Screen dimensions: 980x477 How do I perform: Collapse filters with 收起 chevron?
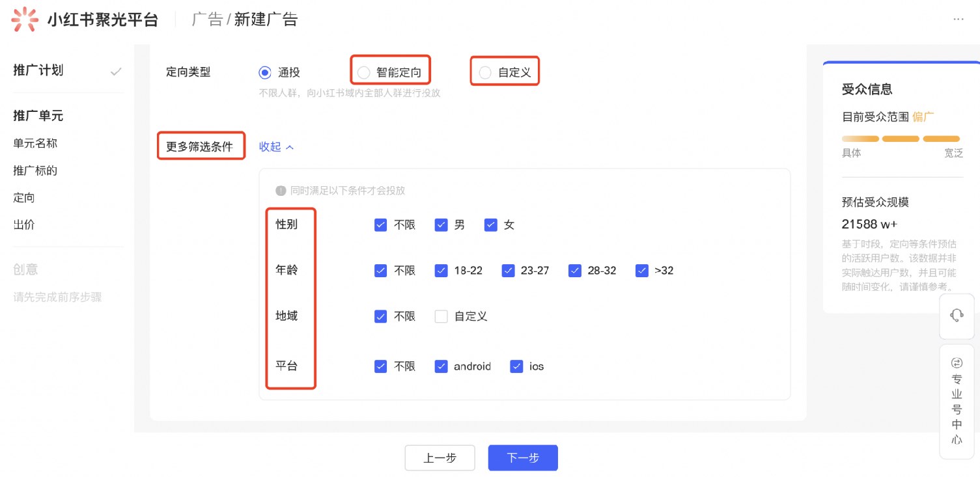tap(290, 147)
